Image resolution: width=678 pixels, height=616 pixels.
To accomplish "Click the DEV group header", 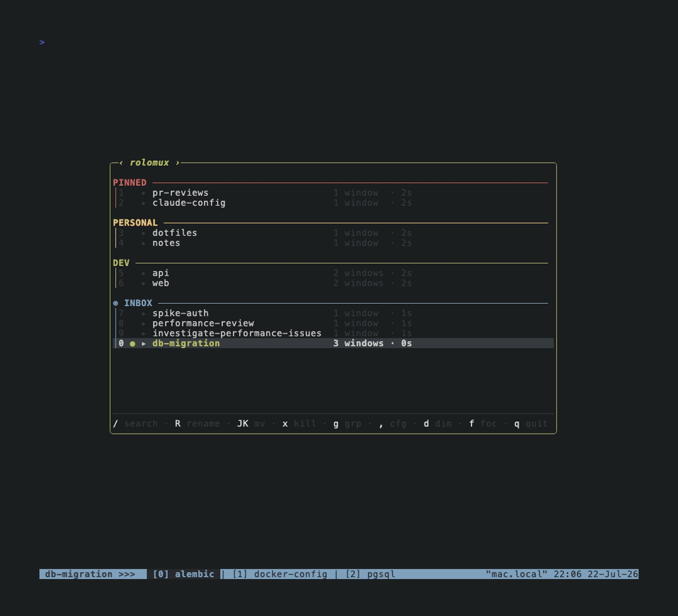I will pyautogui.click(x=121, y=263).
